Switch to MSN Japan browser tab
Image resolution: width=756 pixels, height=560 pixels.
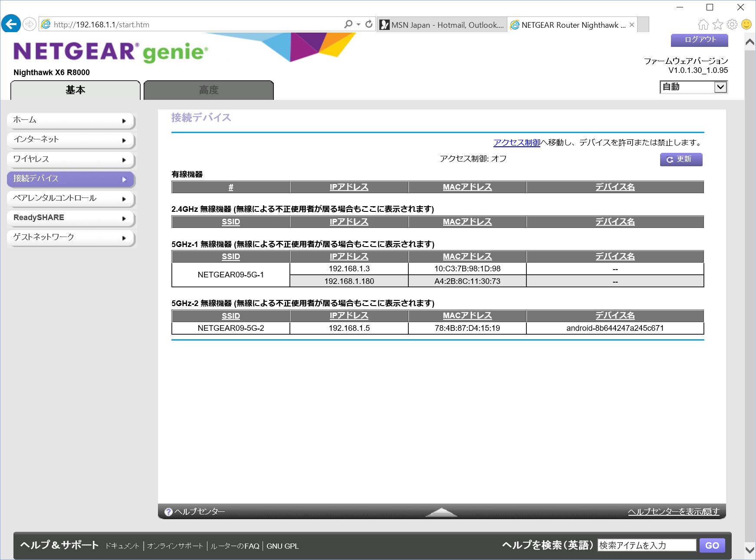442,25
